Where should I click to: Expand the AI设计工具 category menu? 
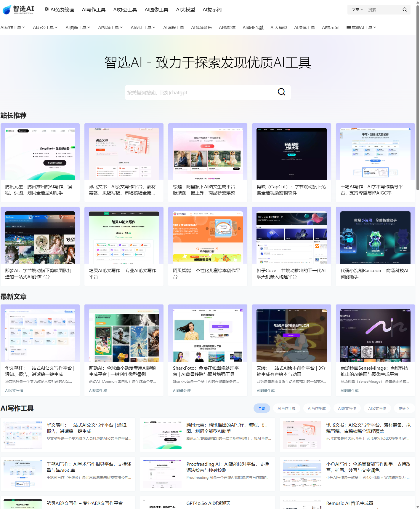pos(143,28)
